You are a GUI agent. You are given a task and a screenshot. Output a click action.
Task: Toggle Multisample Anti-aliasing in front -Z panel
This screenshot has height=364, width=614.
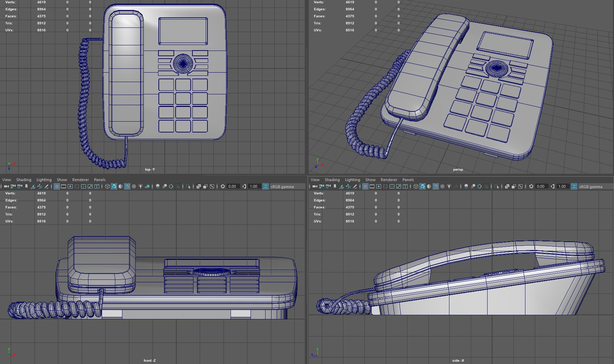[171, 186]
